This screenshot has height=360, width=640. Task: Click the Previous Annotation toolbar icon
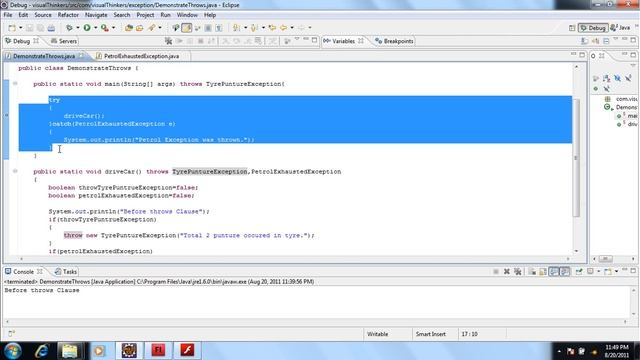pos(254,28)
